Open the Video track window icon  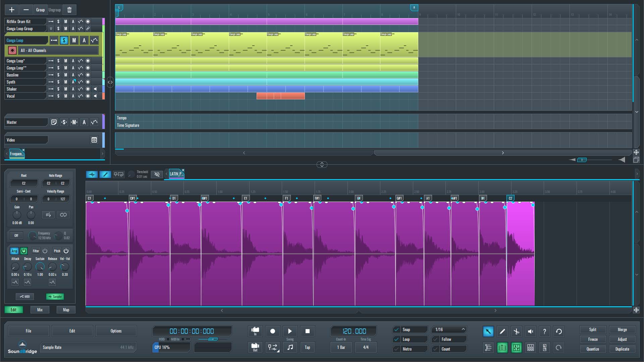[94, 140]
